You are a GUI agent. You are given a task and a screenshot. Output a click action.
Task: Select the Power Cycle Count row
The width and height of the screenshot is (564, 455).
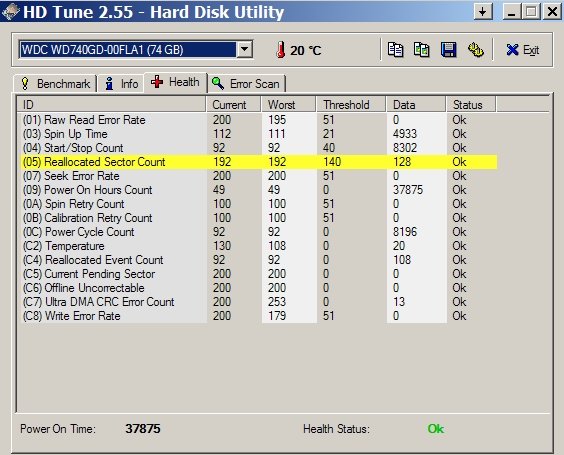259,232
